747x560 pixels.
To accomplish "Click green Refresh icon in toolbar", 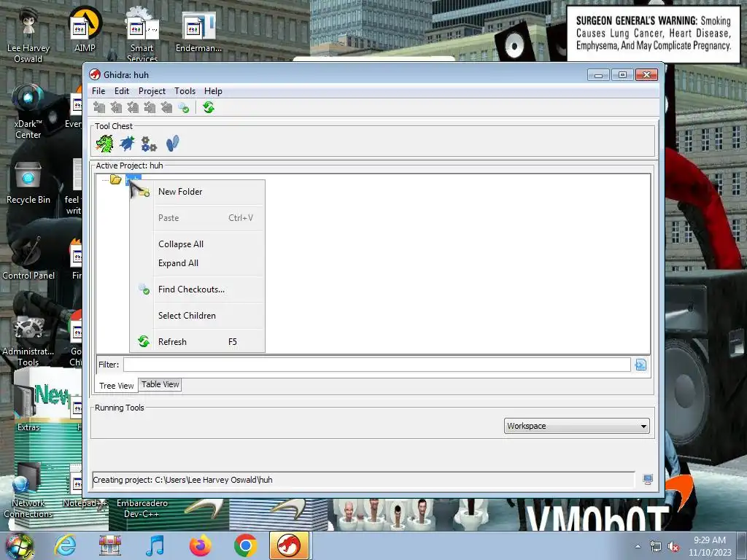I will coord(208,108).
